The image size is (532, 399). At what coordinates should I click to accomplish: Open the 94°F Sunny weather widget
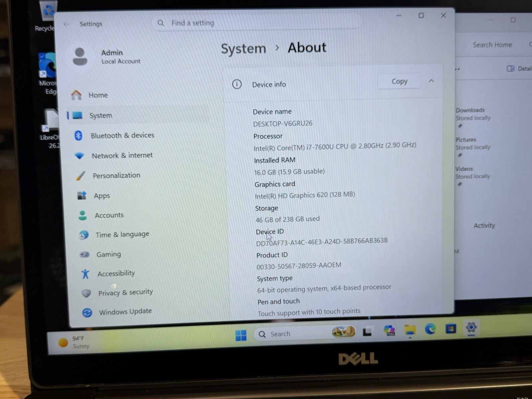pyautogui.click(x=74, y=342)
